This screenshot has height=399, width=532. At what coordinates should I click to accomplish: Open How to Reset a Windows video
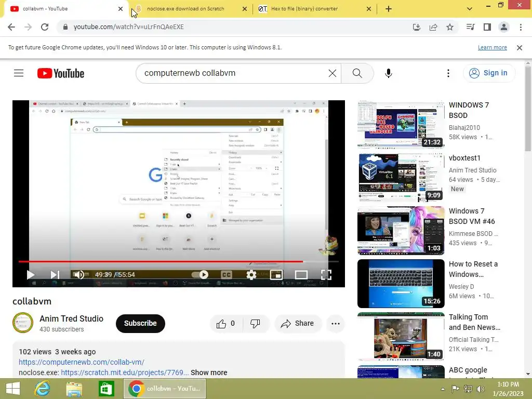[401, 283]
